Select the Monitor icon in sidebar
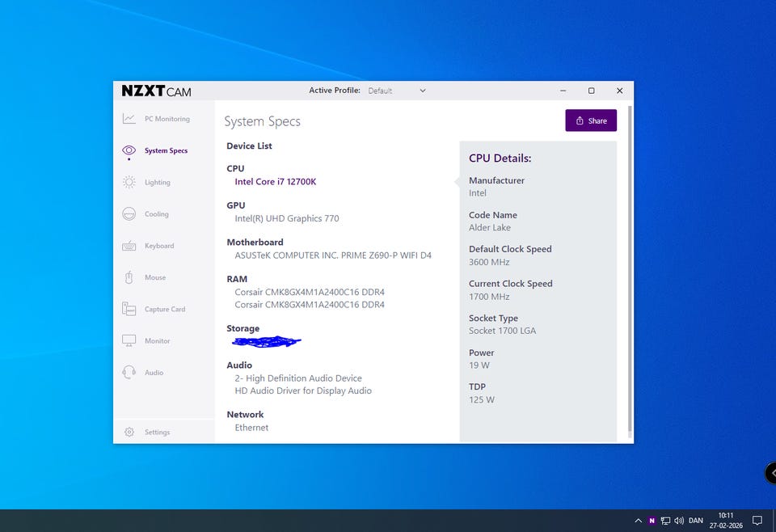The width and height of the screenshot is (776, 532). (x=129, y=340)
